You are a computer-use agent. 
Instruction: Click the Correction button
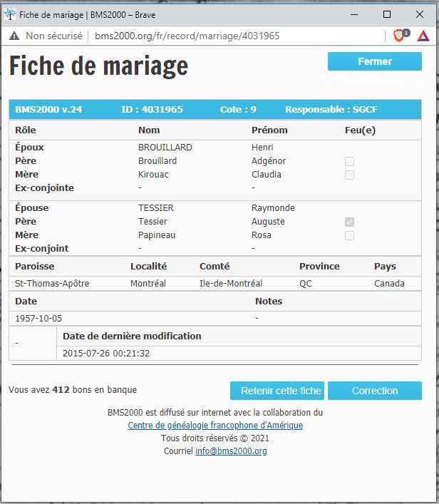pyautogui.click(x=375, y=391)
